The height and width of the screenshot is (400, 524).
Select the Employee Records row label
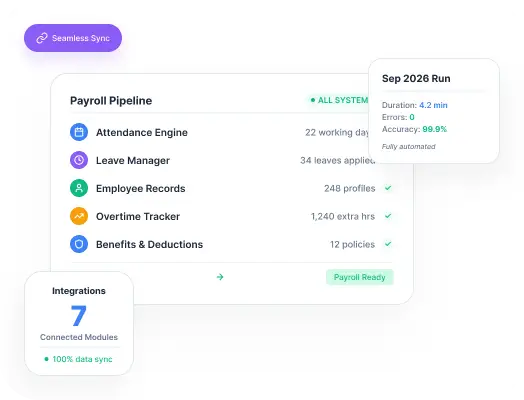point(140,188)
